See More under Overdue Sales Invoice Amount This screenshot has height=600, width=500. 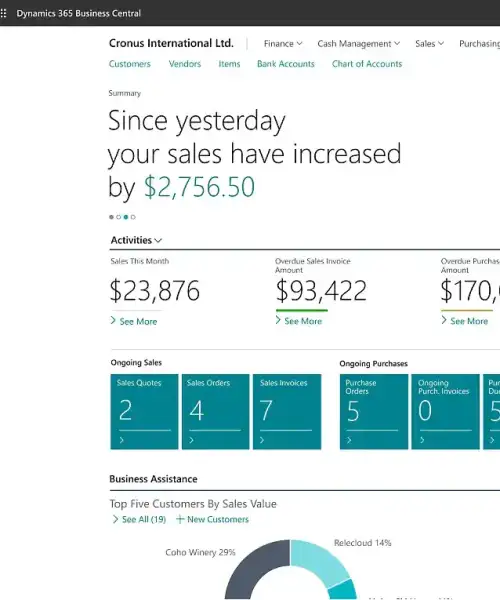(299, 321)
